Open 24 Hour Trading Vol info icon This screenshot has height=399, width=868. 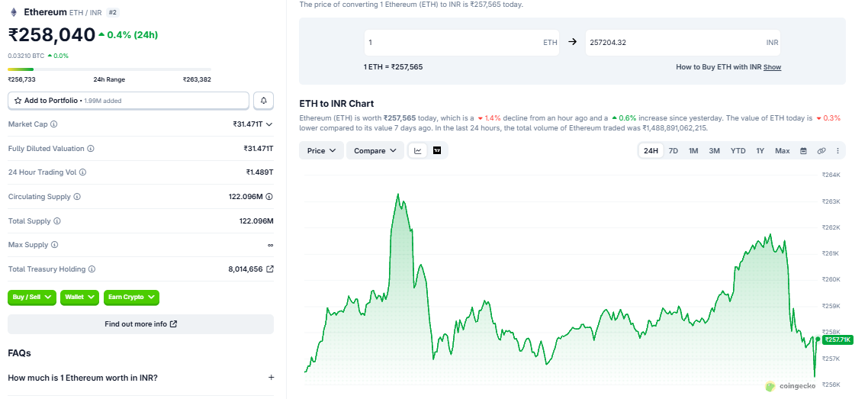click(82, 172)
